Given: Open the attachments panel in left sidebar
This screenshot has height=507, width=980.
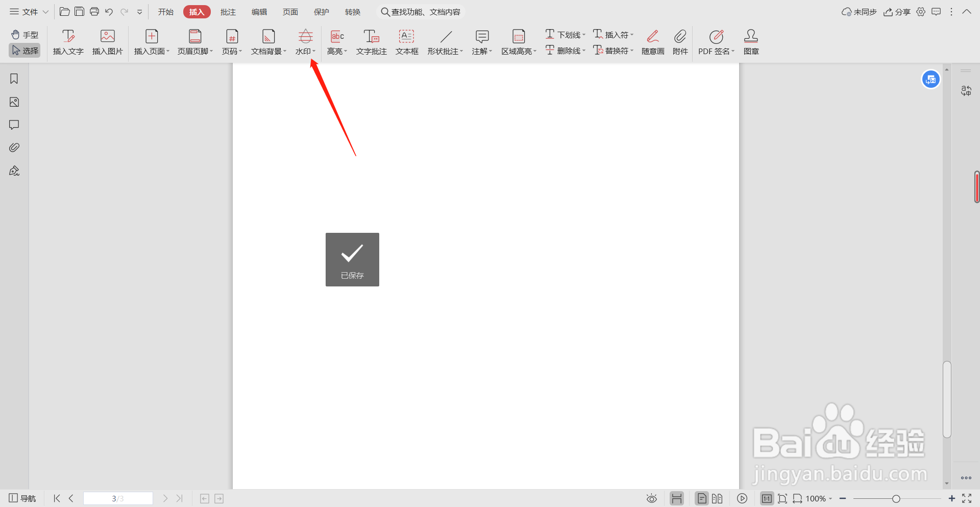Looking at the screenshot, I should (x=14, y=148).
